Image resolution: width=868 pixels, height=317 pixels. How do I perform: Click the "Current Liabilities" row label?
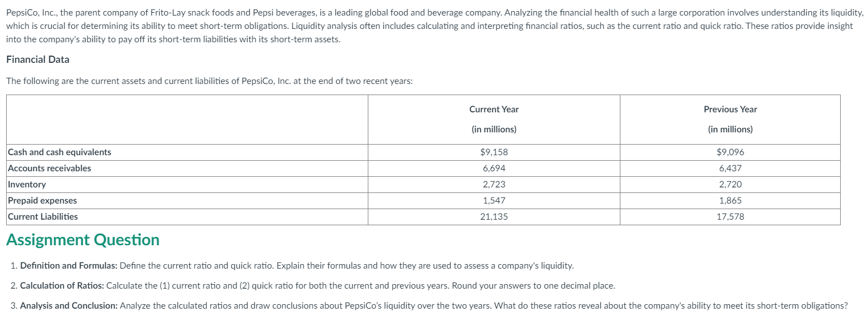point(43,217)
